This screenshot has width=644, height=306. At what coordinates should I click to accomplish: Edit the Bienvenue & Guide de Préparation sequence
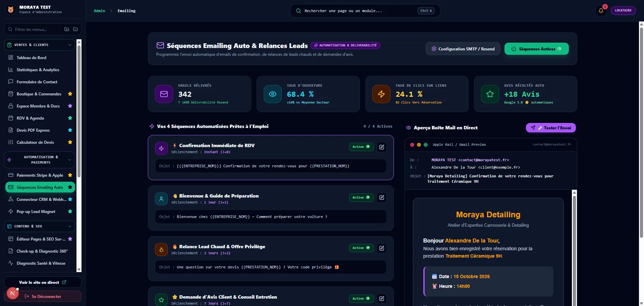click(382, 197)
